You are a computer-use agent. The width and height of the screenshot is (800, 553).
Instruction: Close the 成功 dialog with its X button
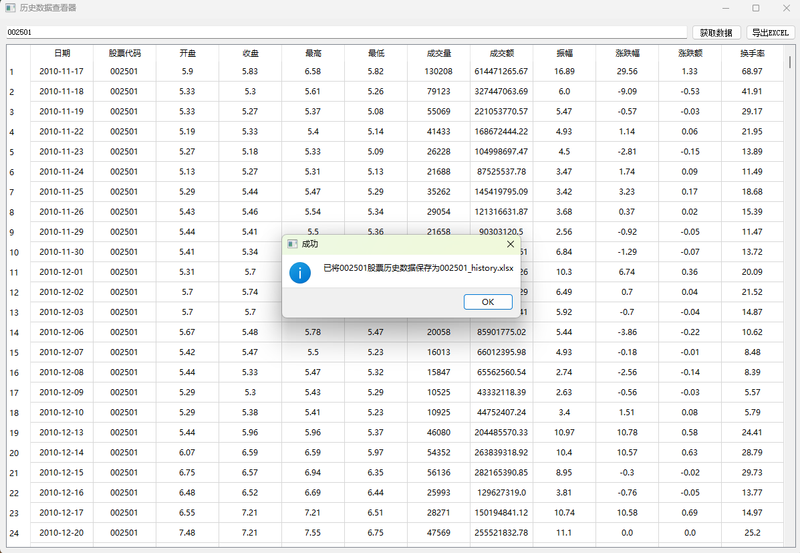(510, 243)
